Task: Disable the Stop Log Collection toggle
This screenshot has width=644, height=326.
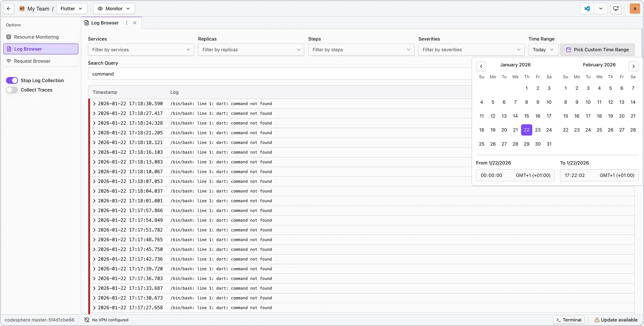Action: (12, 80)
